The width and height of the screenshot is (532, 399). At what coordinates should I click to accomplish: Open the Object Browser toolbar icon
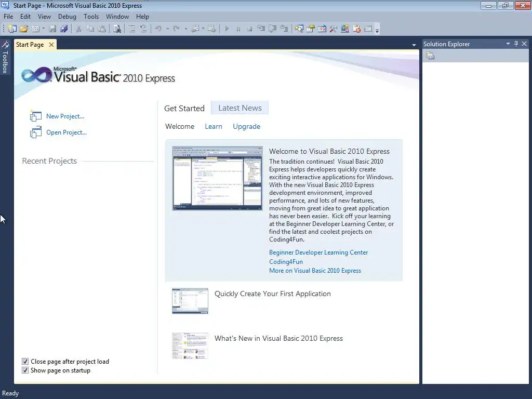point(322,29)
